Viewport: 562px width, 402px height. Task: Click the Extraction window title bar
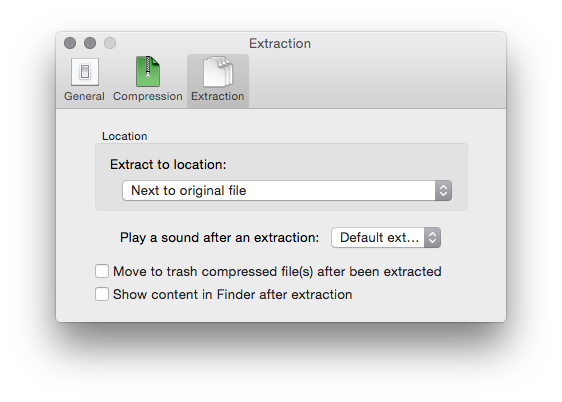pos(280,43)
